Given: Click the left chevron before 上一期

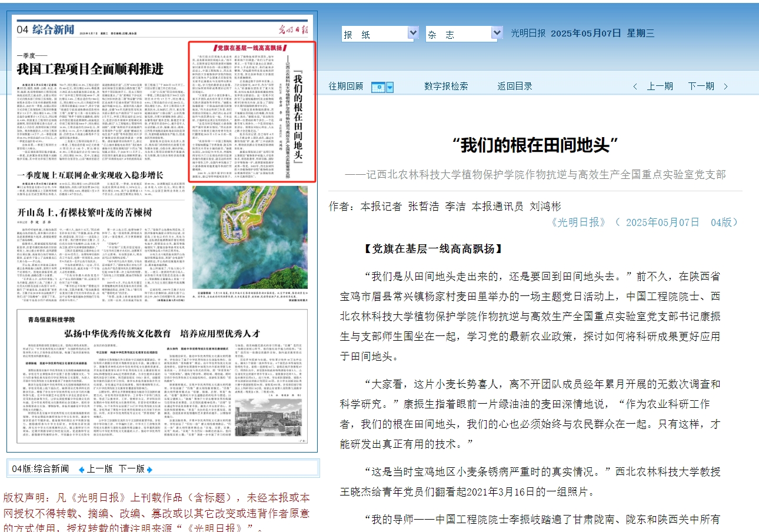Looking at the screenshot, I should [635, 87].
